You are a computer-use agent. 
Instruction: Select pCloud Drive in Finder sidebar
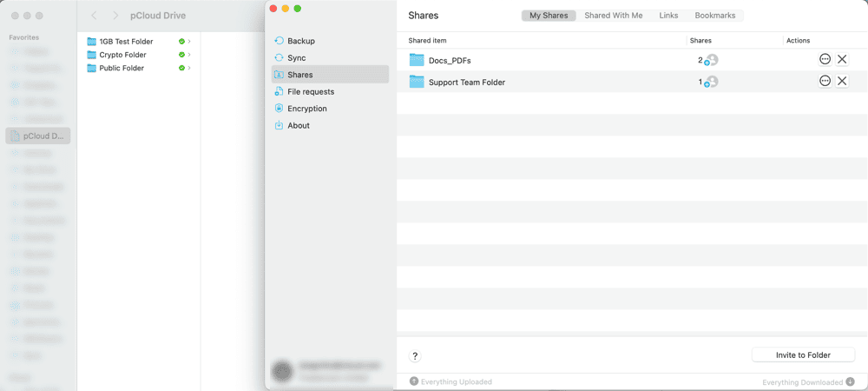click(38, 136)
